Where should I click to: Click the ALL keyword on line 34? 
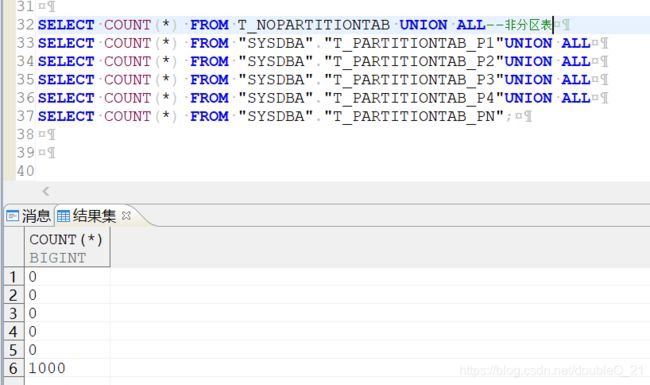pyautogui.click(x=576, y=61)
